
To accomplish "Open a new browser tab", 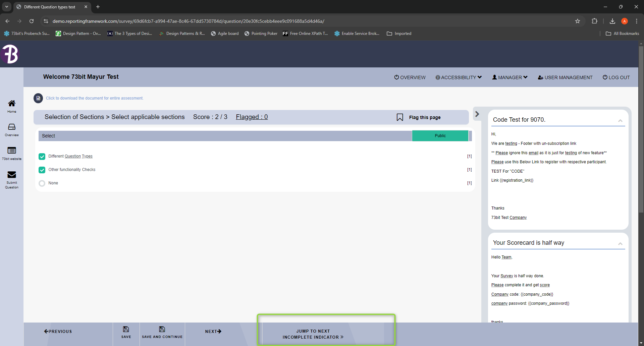I will pyautogui.click(x=98, y=7).
